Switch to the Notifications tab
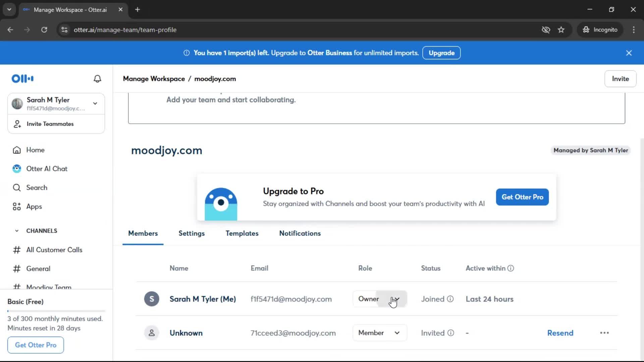This screenshot has width=644, height=362. 300,233
